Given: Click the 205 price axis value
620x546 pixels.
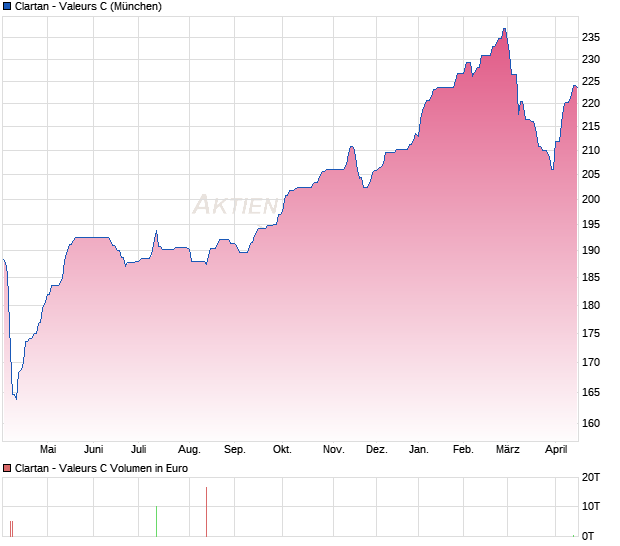Looking at the screenshot, I should pos(591,174).
